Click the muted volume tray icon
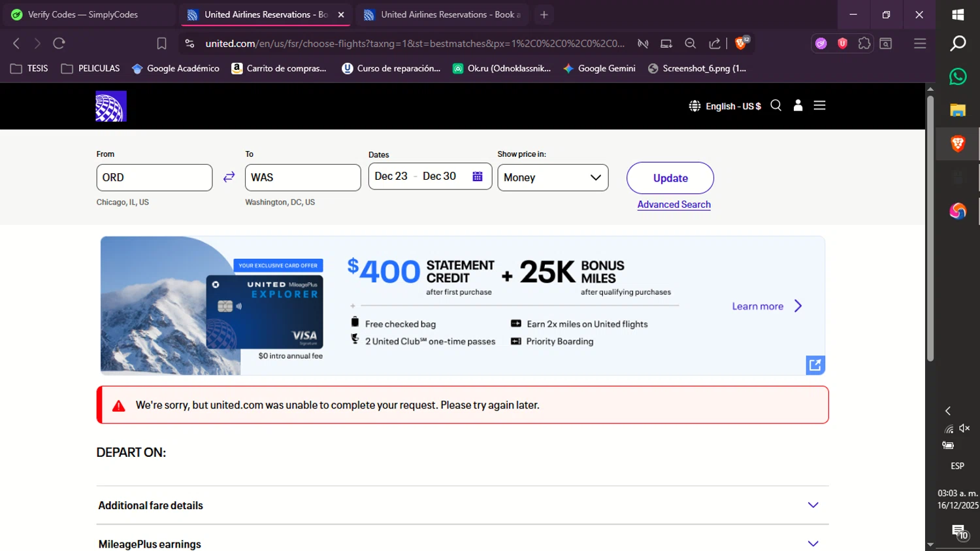Screen dimensions: 980x551 coord(964,428)
